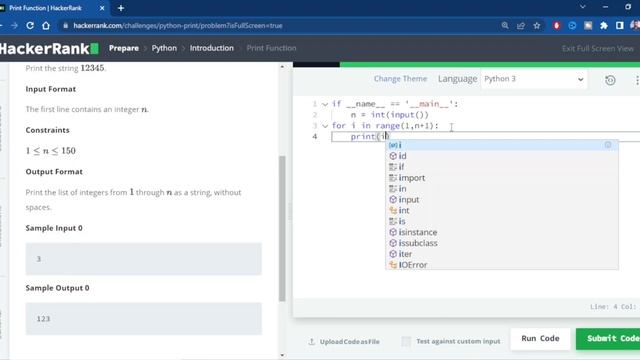Click the problem panel scrollbar thumb
640x360 pixels.
(282, 229)
